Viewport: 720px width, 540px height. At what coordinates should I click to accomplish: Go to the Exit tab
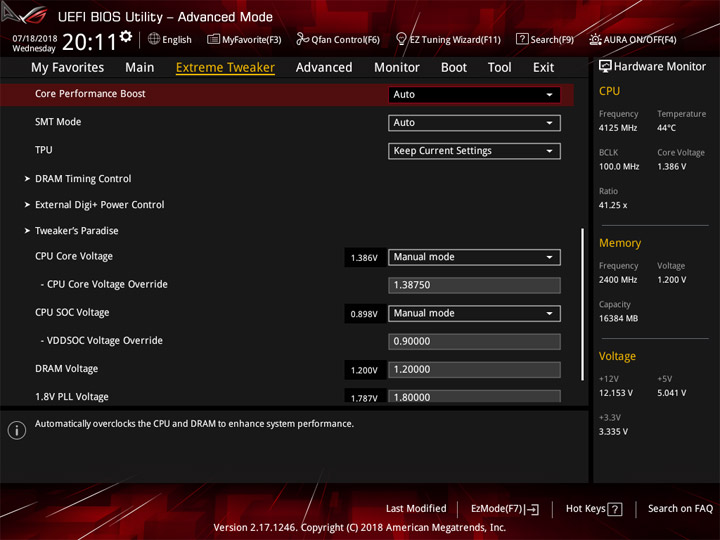[543, 68]
